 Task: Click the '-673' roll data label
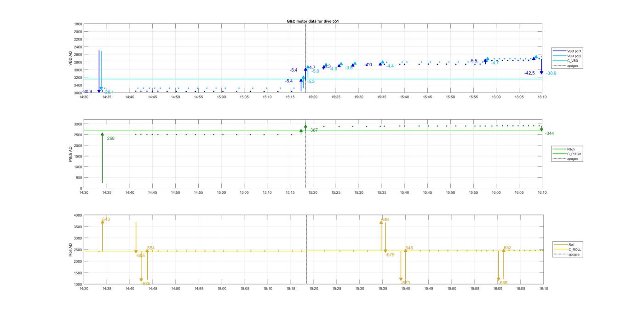point(405,283)
